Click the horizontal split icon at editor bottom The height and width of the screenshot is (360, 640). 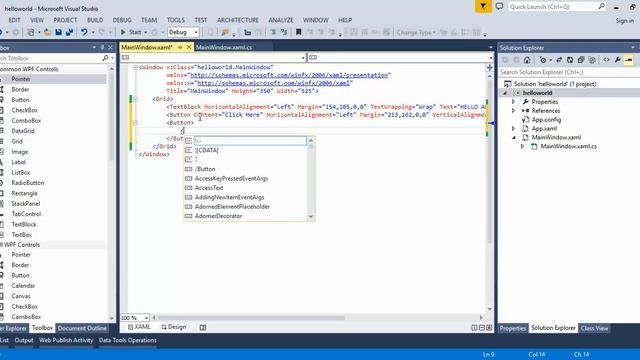click(x=482, y=328)
